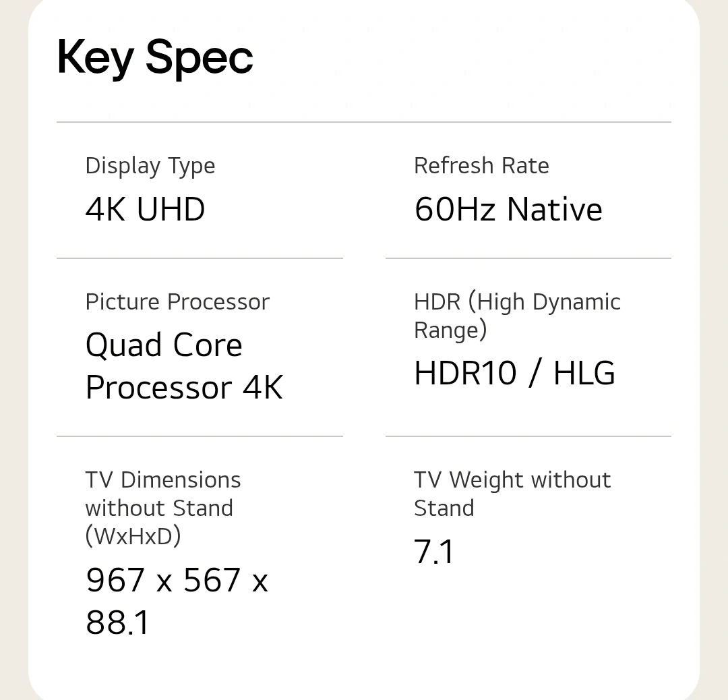Select the HDR (High Dynamic Range) label
This screenshot has height=700, width=728.
click(517, 316)
